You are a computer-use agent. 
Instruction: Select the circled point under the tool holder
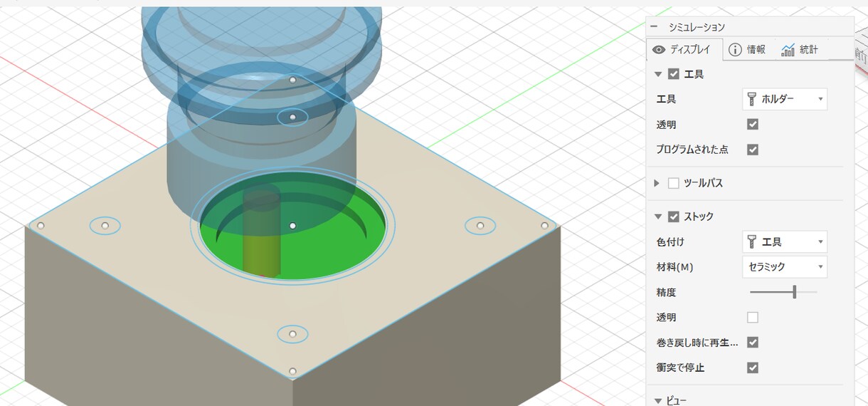tap(292, 116)
